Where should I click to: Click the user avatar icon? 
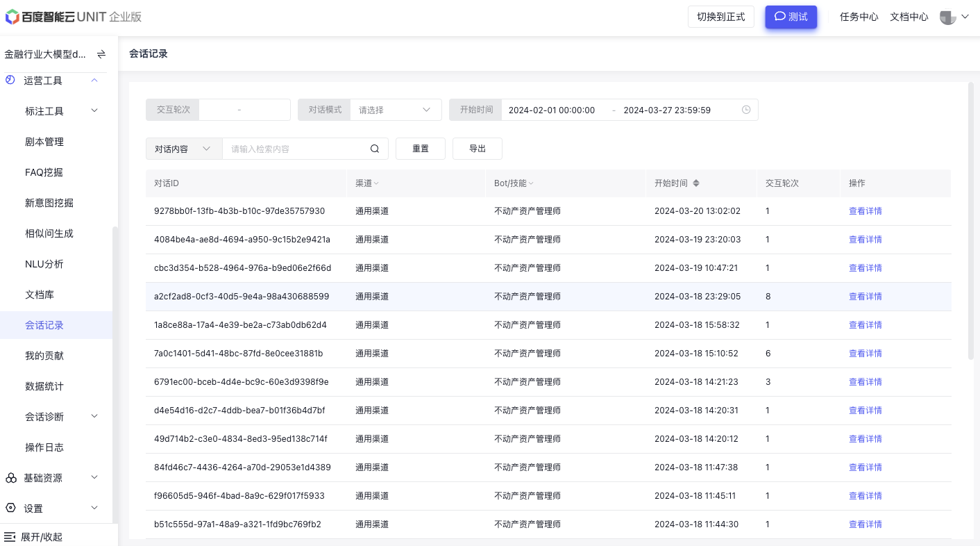(948, 17)
